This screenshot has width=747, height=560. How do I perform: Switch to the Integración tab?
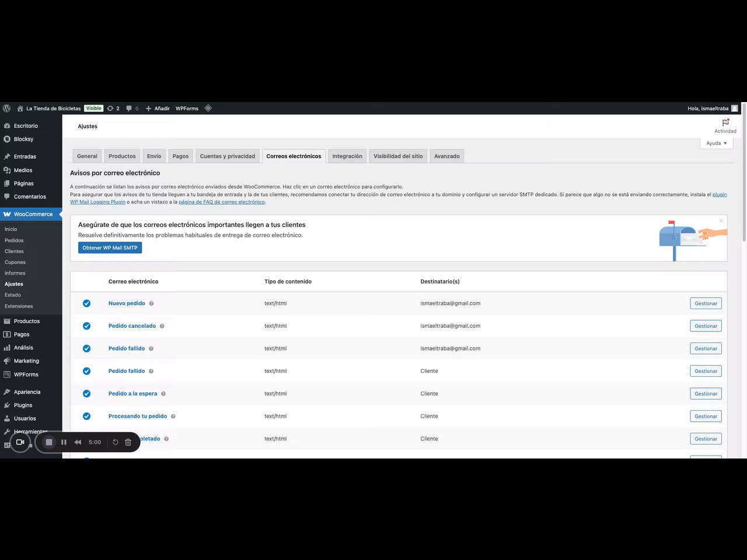[347, 156]
